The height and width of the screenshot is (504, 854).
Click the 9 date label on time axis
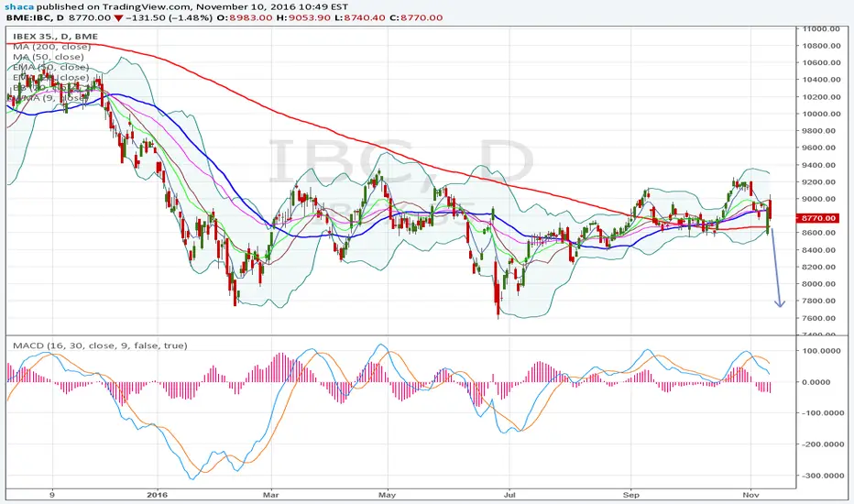click(52, 495)
